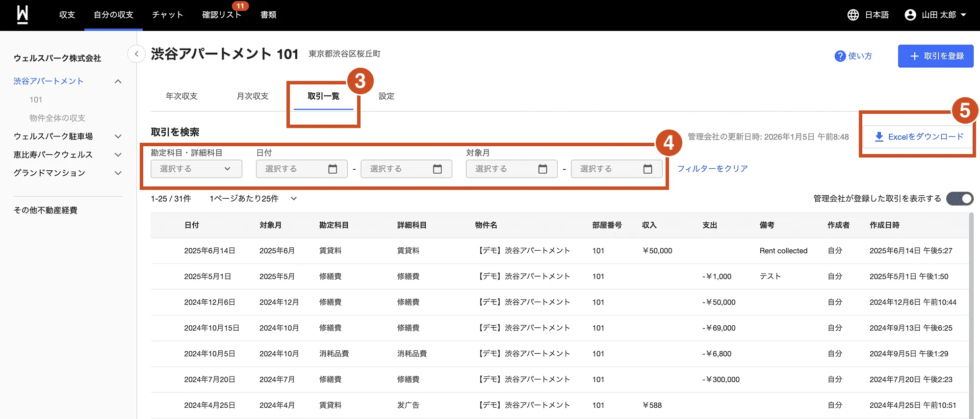Screen dimensions: 980x419
Task: Click the notification badge showing 11
Action: coord(240,6)
